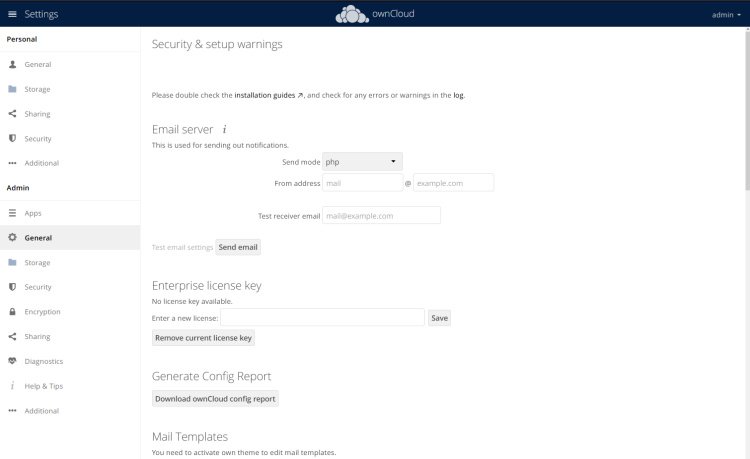Open the Send mode dropdown
The width and height of the screenshot is (750, 459).
coord(362,161)
